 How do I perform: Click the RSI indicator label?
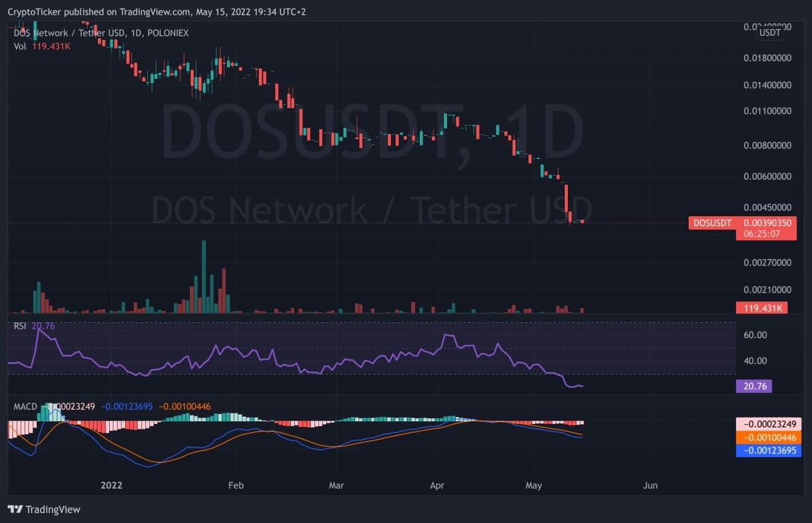tap(20, 326)
